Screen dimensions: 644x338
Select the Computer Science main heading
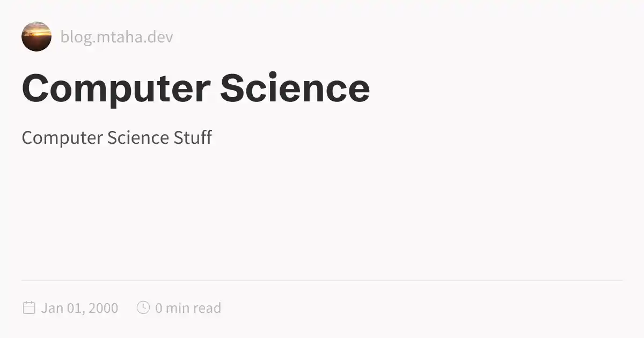coord(196,88)
